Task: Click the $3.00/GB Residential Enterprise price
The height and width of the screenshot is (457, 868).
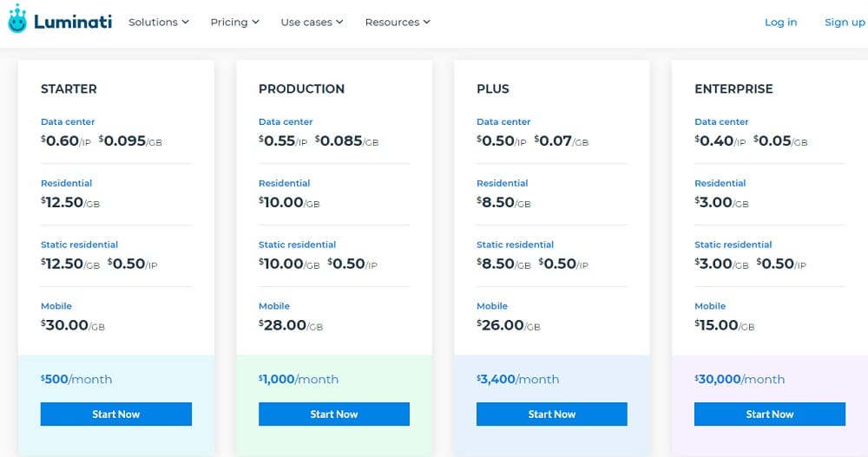Action: click(x=722, y=203)
